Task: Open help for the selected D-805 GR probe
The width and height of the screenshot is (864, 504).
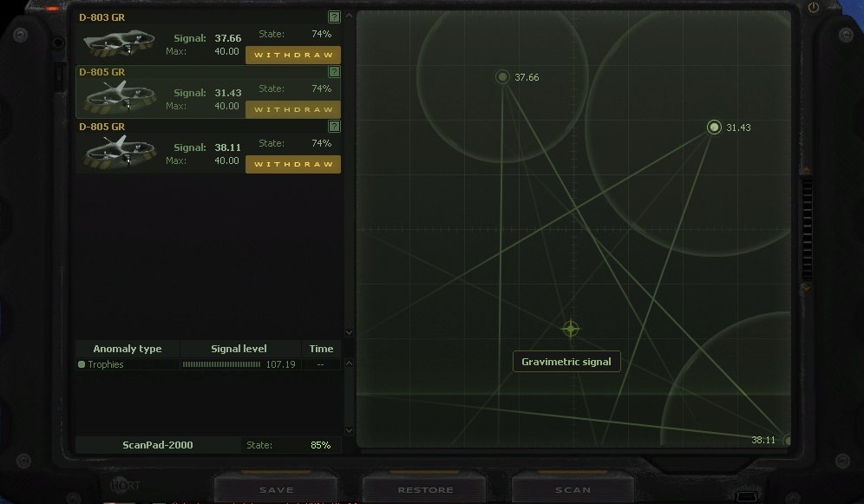Action: [x=334, y=72]
